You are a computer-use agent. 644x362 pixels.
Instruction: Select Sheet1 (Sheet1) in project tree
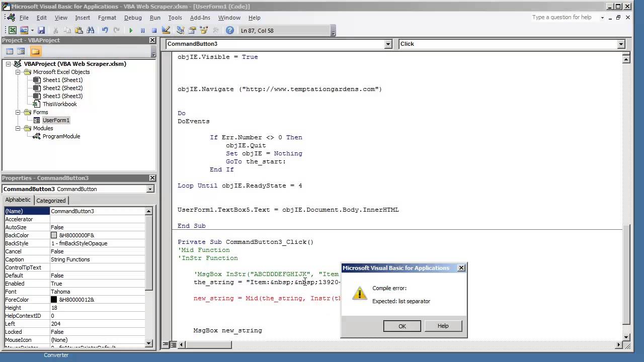pyautogui.click(x=62, y=80)
